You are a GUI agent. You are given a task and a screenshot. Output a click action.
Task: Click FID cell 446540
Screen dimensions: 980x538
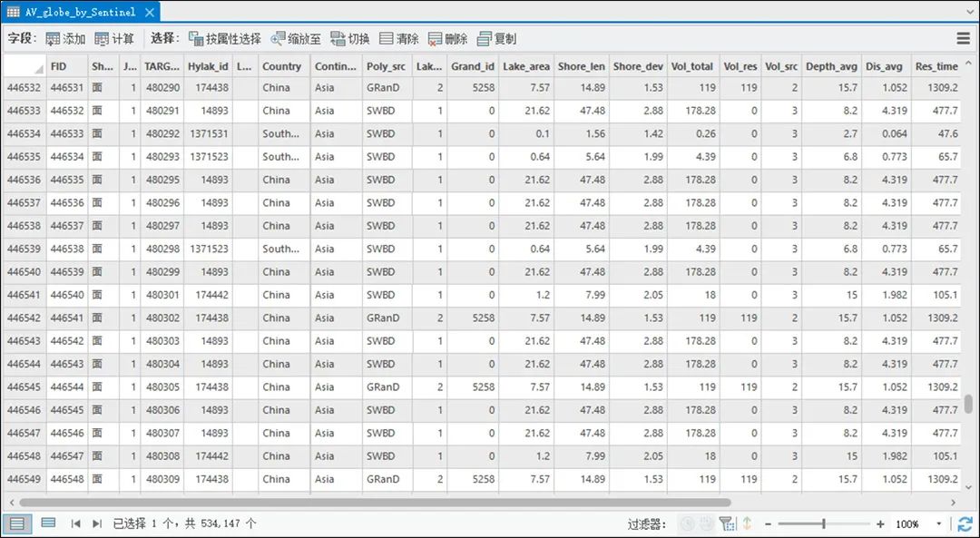[67, 295]
